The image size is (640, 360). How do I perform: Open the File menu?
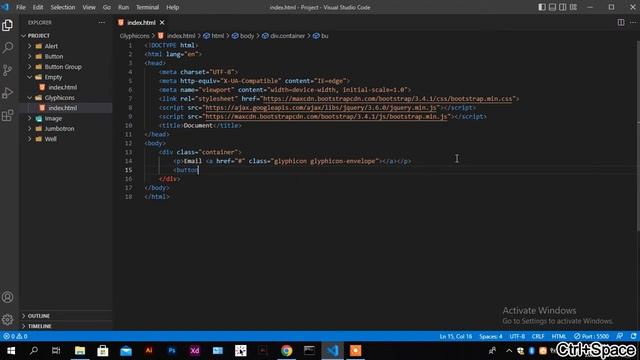coord(21,7)
